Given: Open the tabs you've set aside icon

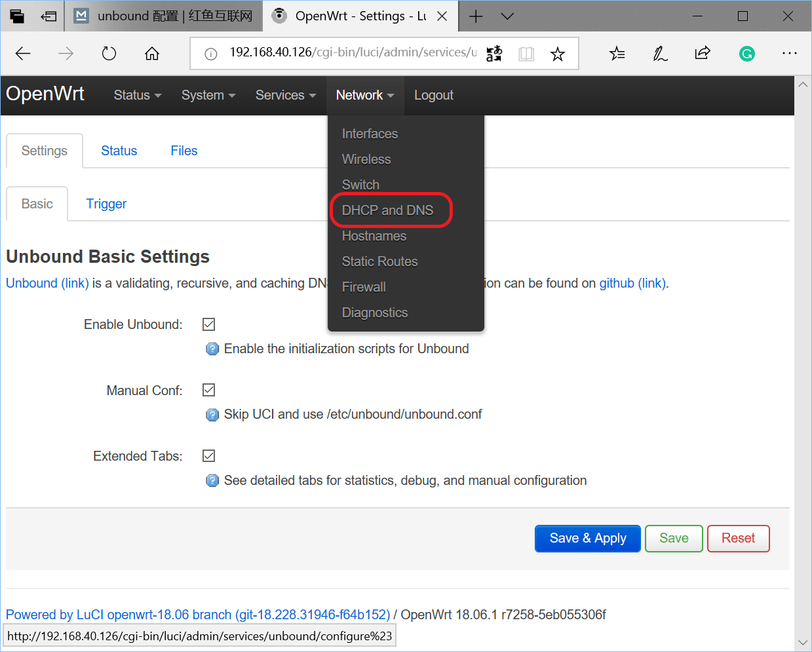Looking at the screenshot, I should click(17, 16).
